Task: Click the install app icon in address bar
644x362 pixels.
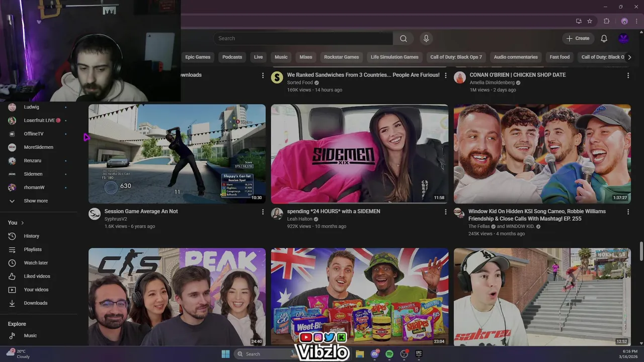Action: pyautogui.click(x=579, y=21)
